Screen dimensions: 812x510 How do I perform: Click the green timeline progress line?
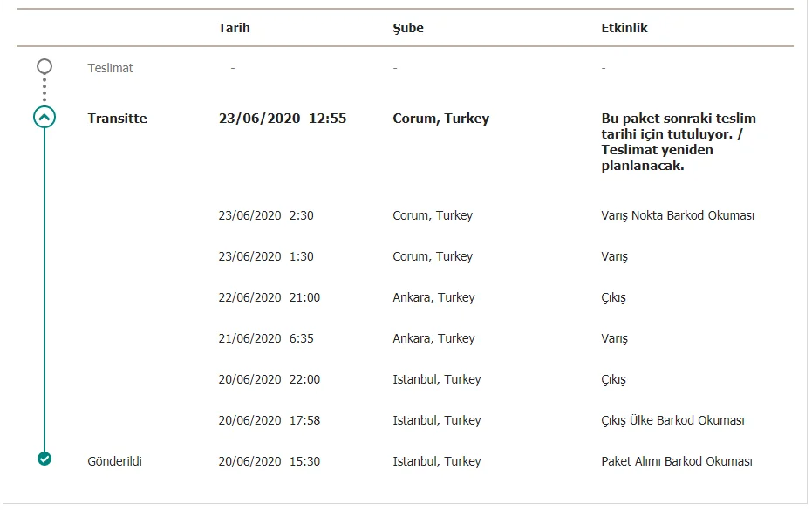44,288
